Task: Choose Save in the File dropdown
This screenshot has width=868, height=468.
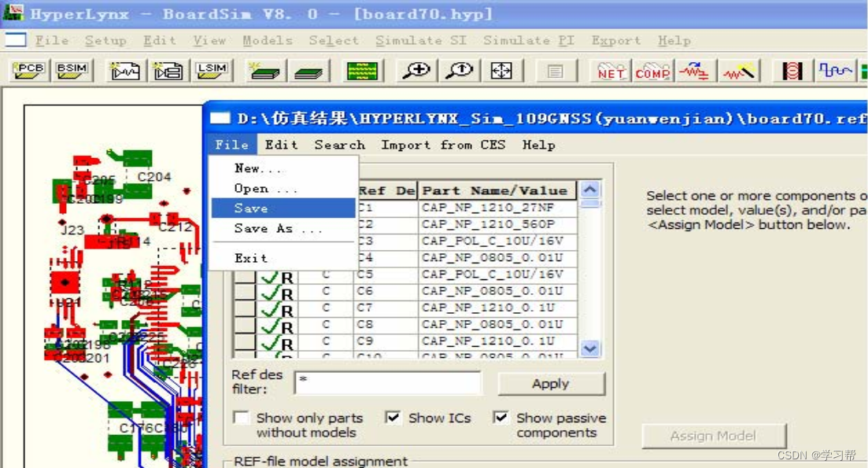Action: (x=283, y=208)
